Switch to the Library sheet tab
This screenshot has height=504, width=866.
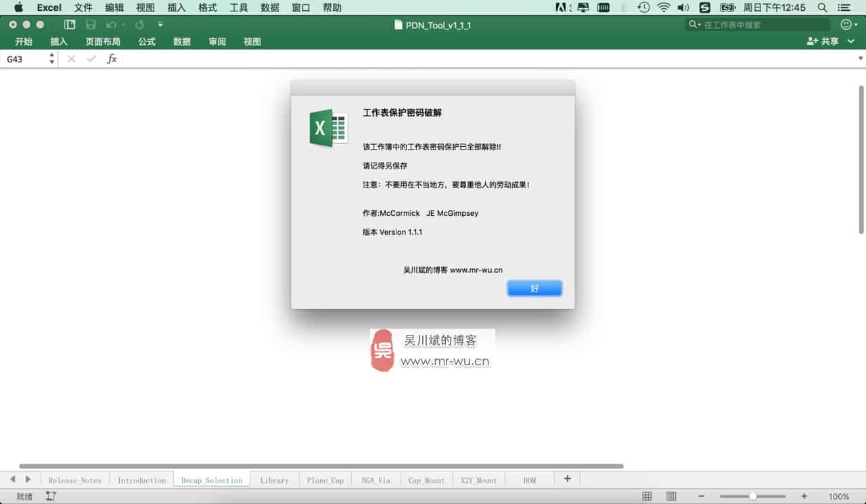click(274, 480)
